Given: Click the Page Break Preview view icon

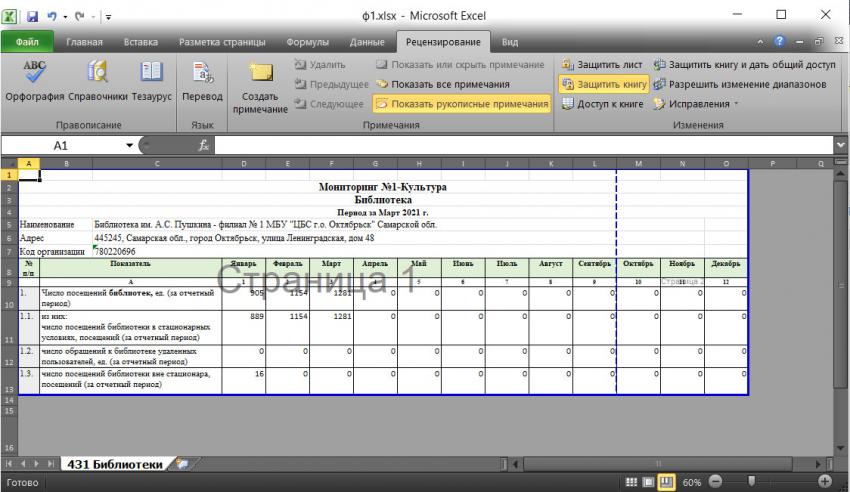Looking at the screenshot, I should click(x=666, y=482).
